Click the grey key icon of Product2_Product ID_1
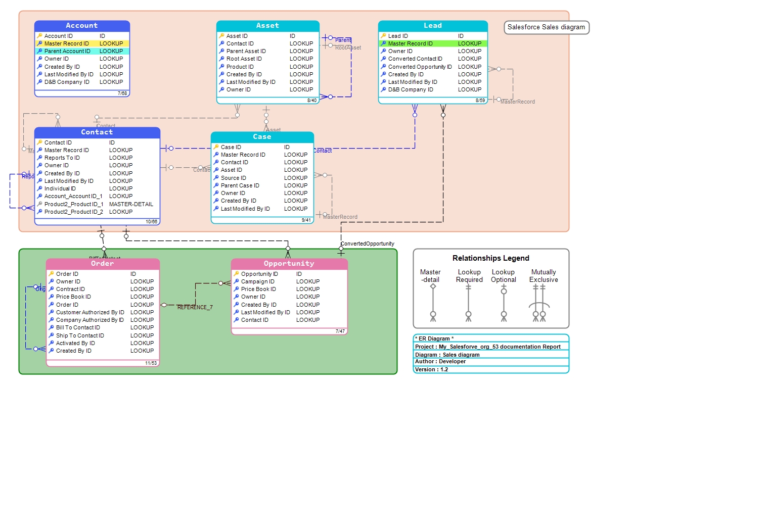Screen dimensions: 767x532 coord(39,204)
